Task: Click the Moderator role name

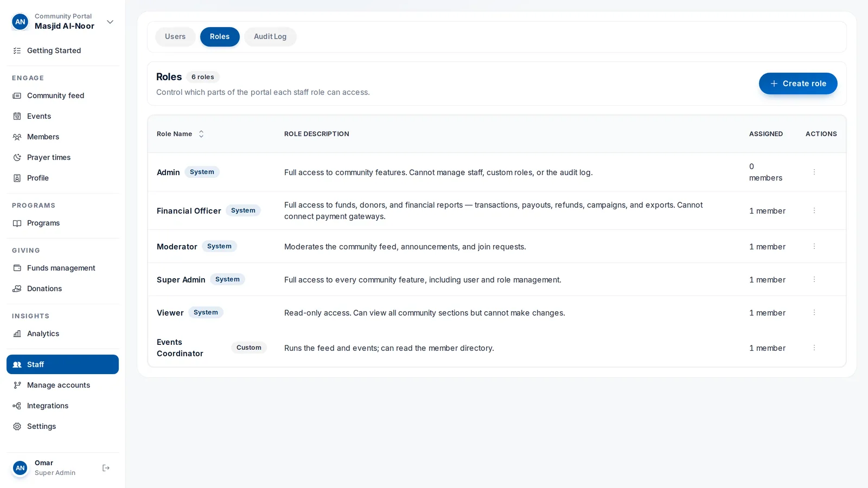Action: click(177, 247)
